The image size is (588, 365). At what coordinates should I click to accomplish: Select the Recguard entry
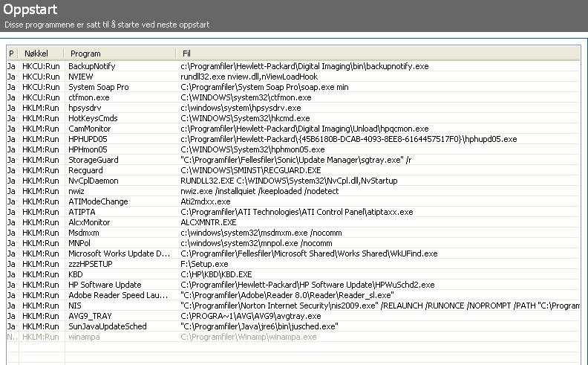click(85, 170)
